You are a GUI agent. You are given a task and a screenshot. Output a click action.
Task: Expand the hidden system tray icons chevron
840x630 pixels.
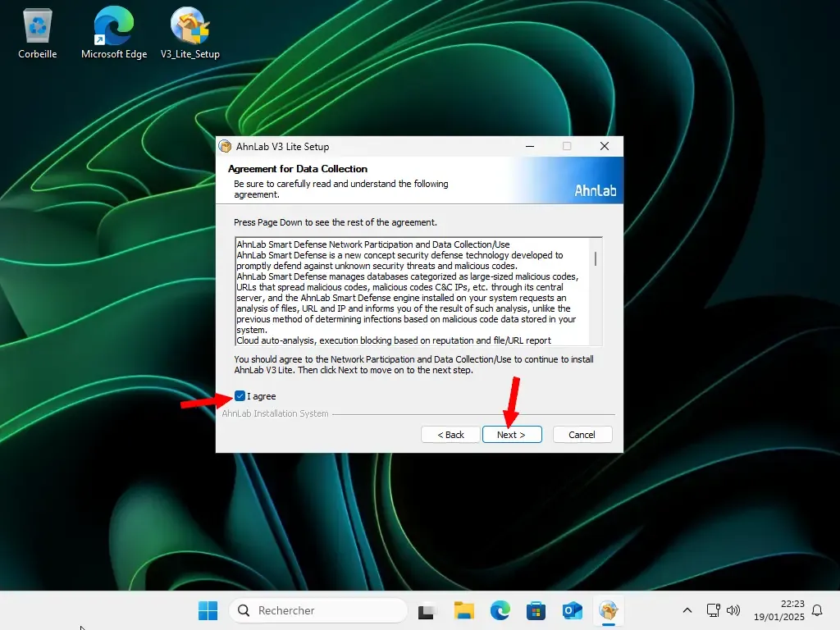pos(687,610)
